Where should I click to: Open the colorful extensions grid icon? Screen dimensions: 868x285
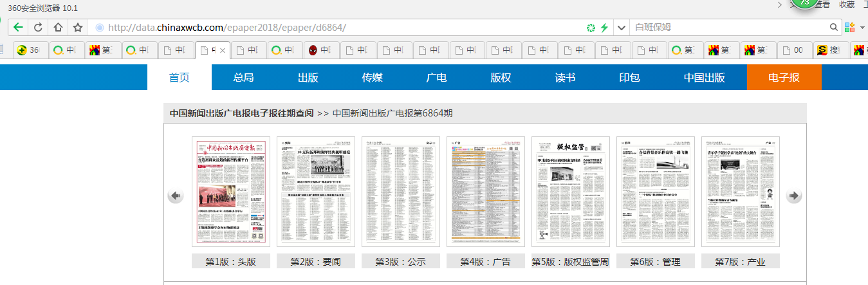pos(849,28)
